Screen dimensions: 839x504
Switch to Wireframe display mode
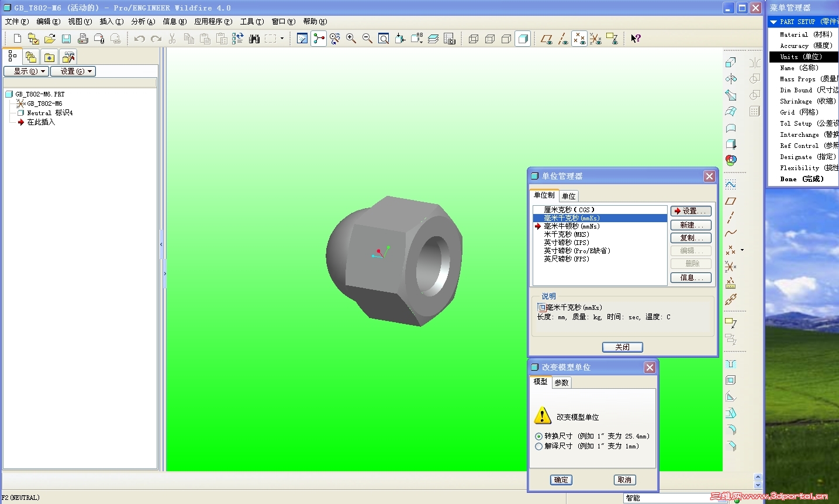(x=474, y=39)
